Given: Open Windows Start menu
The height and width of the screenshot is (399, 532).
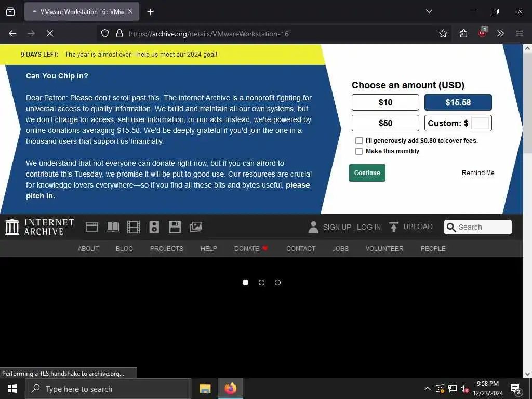Looking at the screenshot, I should click(x=12, y=389).
